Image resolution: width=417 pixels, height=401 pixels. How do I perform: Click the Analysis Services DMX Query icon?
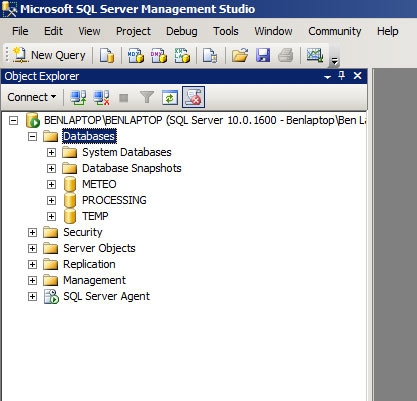(x=159, y=55)
